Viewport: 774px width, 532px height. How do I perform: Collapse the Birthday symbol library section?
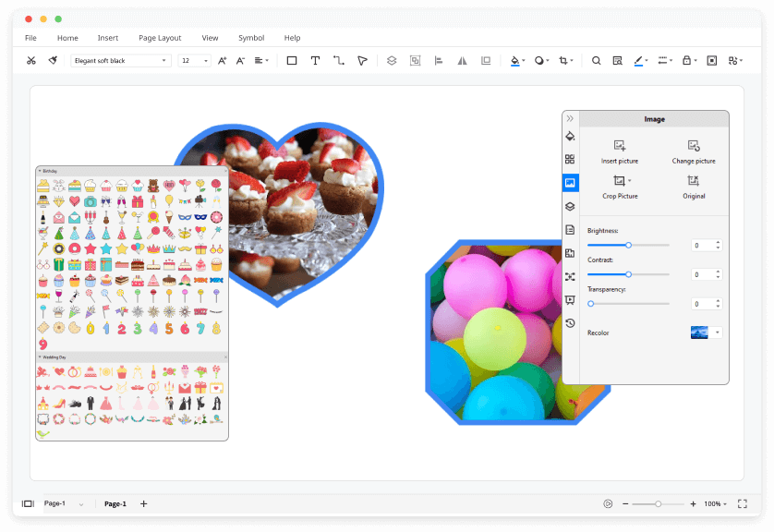pyautogui.click(x=40, y=171)
